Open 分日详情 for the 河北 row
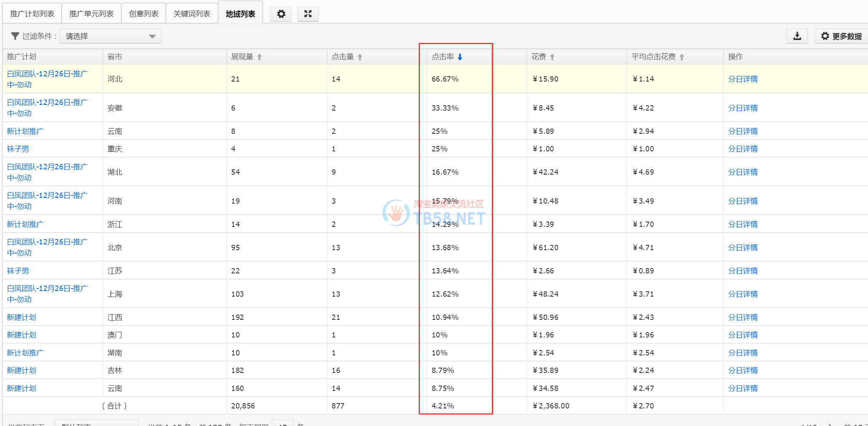 point(743,79)
